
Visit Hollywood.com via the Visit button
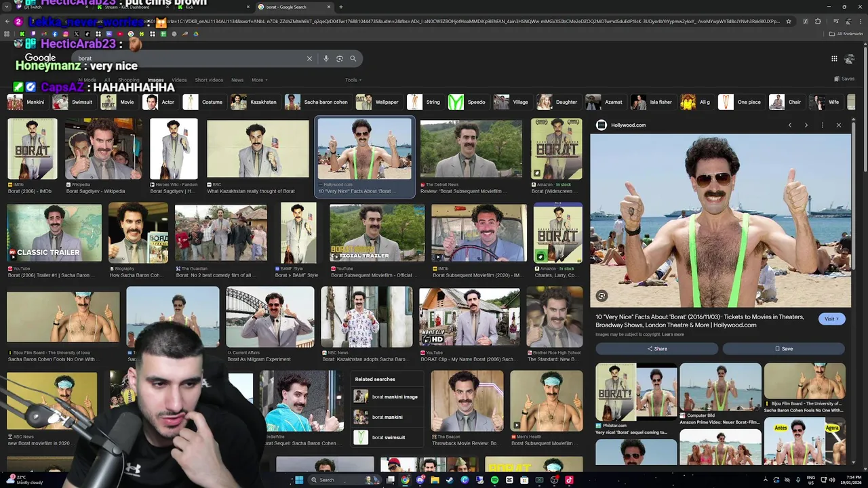(x=831, y=319)
